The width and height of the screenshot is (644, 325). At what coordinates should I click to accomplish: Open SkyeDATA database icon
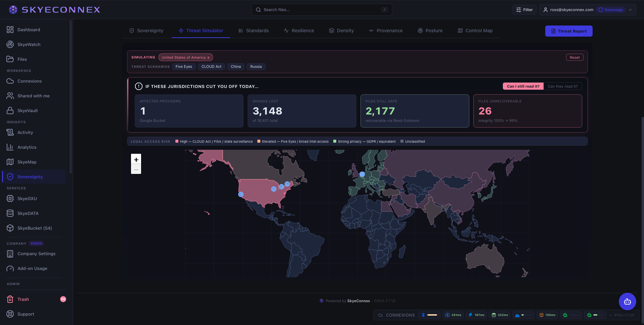[x=10, y=213]
